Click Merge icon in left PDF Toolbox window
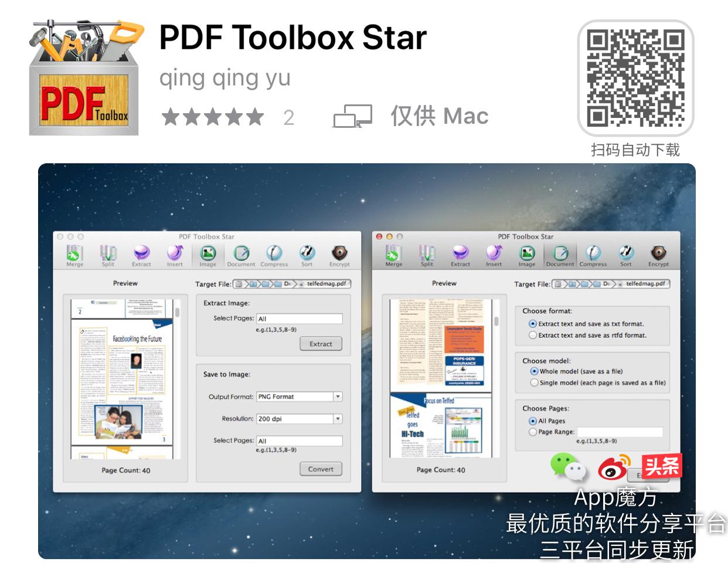 74,256
